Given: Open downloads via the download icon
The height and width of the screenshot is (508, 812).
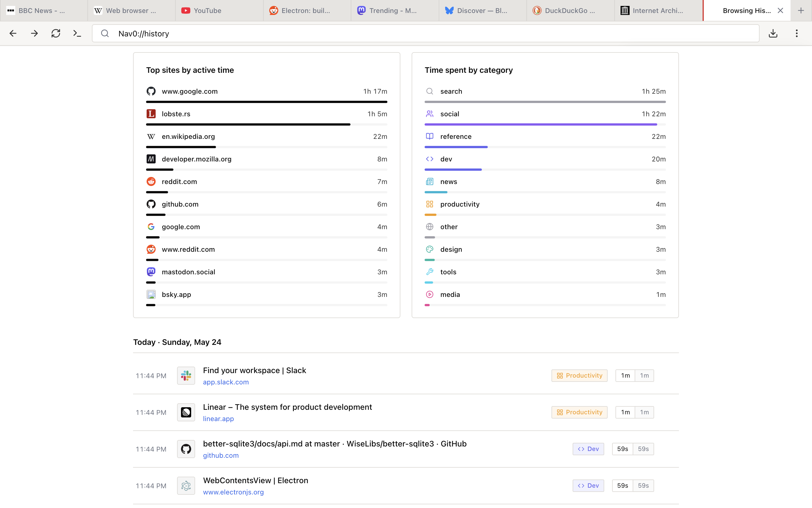Looking at the screenshot, I should [x=773, y=33].
